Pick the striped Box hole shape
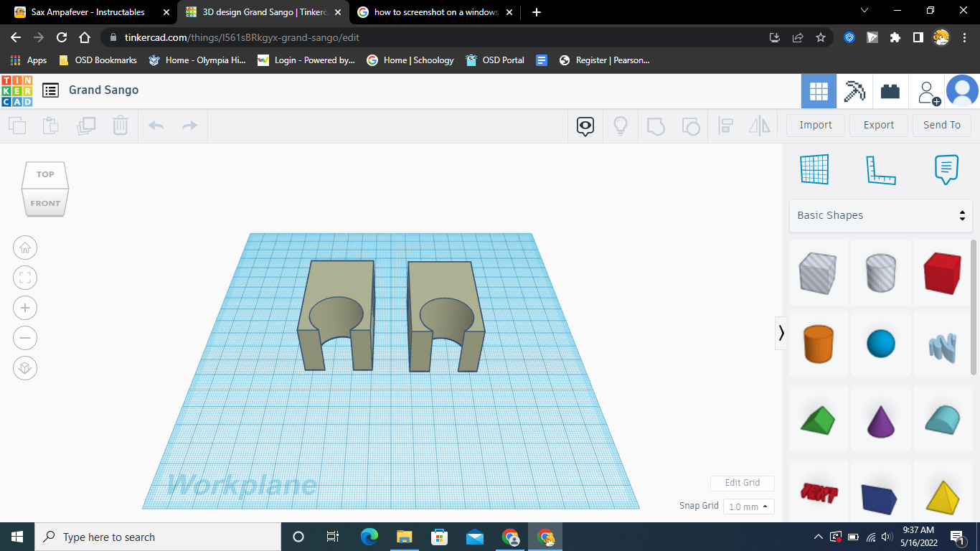This screenshot has width=980, height=551. pyautogui.click(x=819, y=273)
